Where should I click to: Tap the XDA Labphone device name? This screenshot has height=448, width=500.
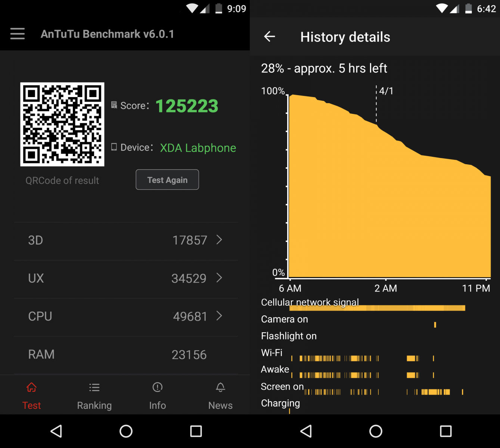(x=198, y=148)
